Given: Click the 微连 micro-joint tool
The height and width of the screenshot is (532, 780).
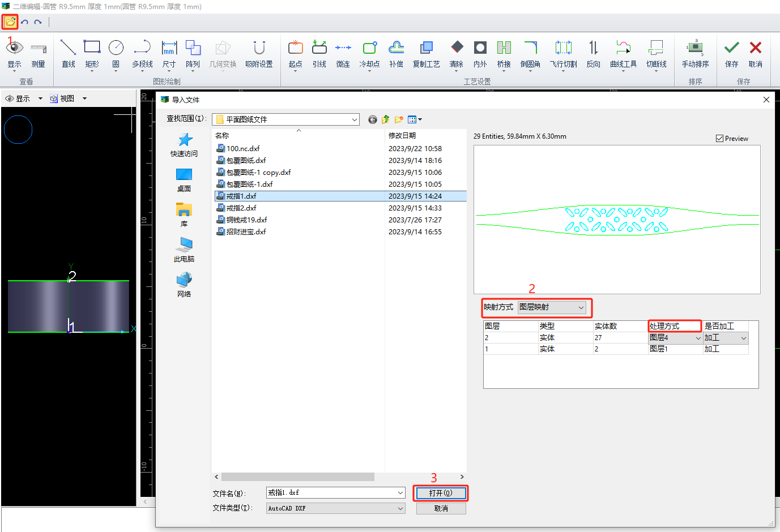Looking at the screenshot, I should pos(343,55).
